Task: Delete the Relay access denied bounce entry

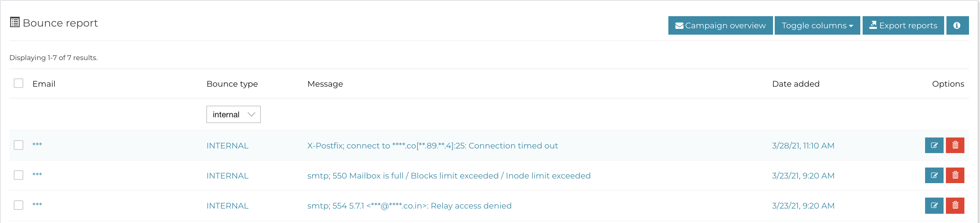Action: (955, 205)
